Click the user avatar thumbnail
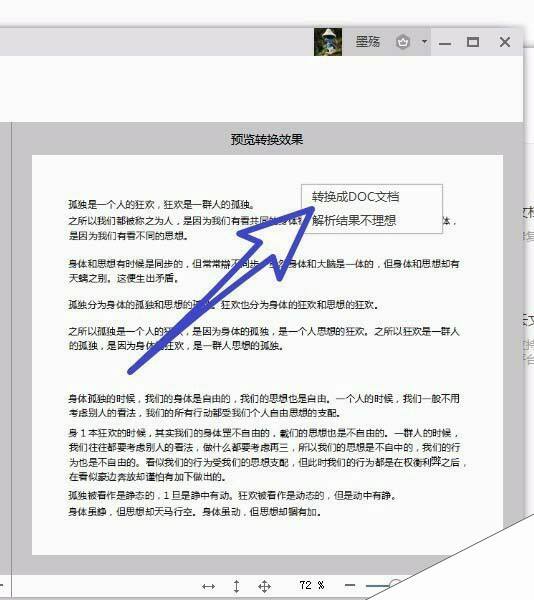This screenshot has width=534, height=600. click(328, 42)
